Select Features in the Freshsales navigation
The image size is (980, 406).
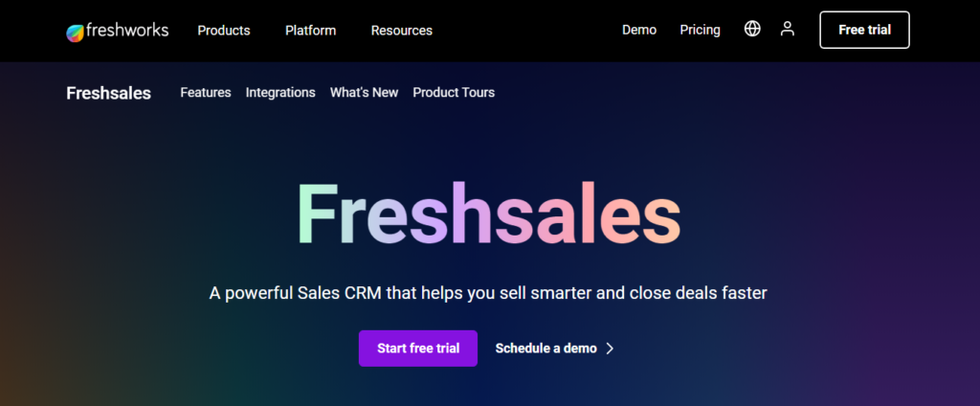coord(206,93)
